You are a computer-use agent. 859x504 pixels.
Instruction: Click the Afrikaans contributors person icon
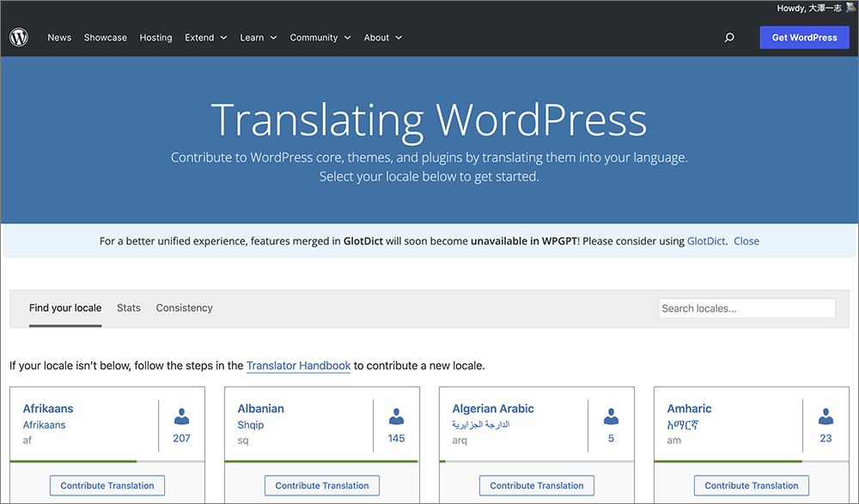[x=181, y=416]
